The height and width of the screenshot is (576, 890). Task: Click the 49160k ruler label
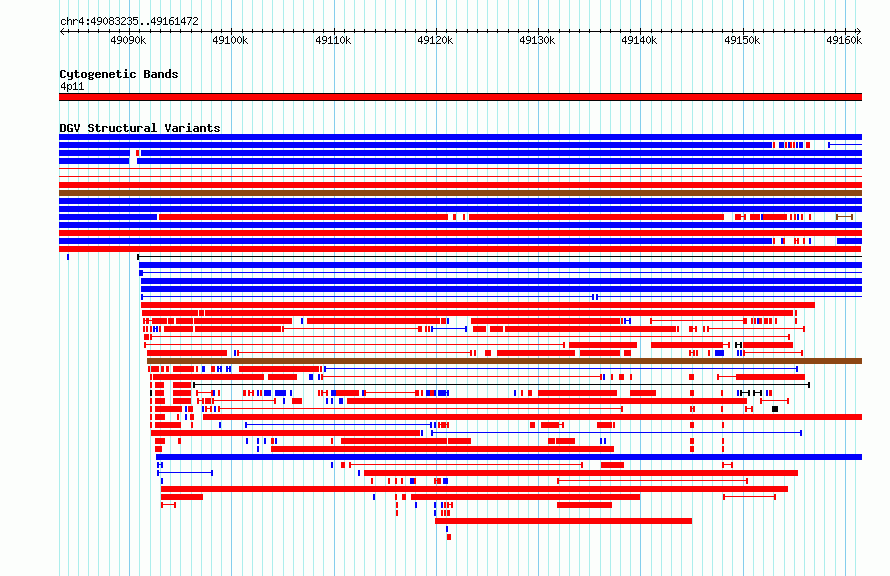tap(844, 40)
